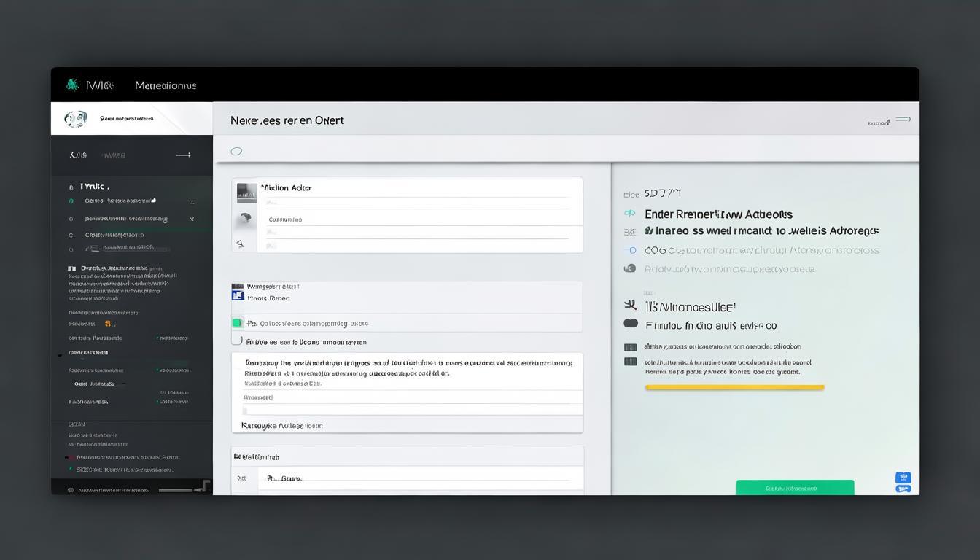Click the green bug logo in the top bar
980x560 pixels.
click(x=72, y=85)
